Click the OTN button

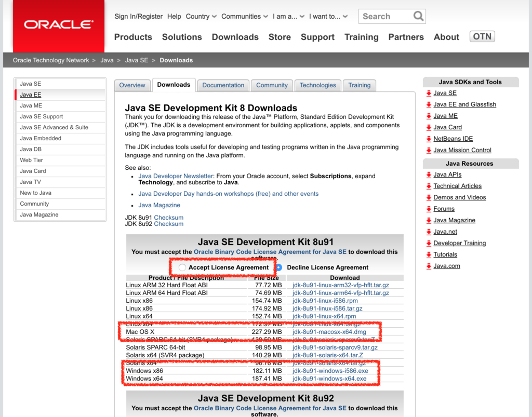pyautogui.click(x=482, y=36)
